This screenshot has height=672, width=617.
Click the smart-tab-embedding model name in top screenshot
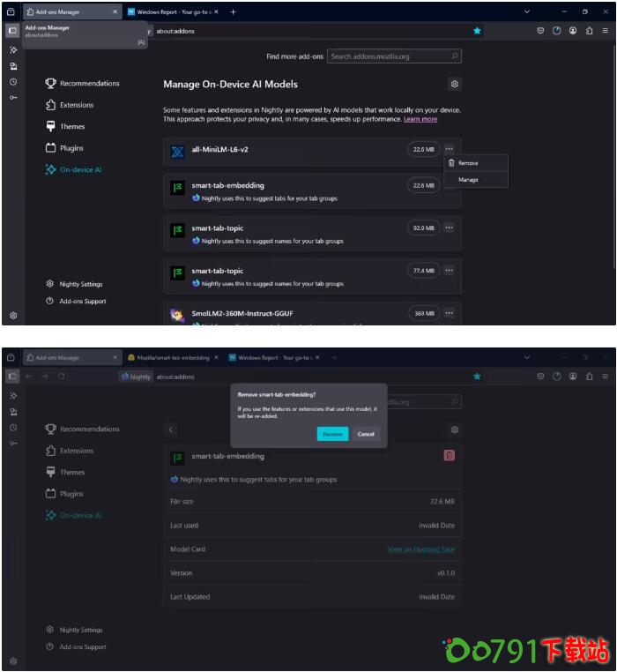tap(227, 185)
